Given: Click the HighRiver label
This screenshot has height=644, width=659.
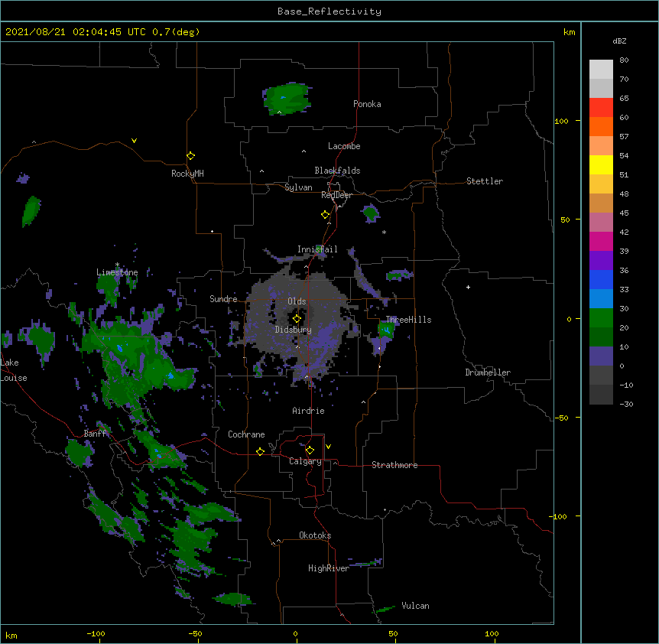Looking at the screenshot, I should pos(329,568).
